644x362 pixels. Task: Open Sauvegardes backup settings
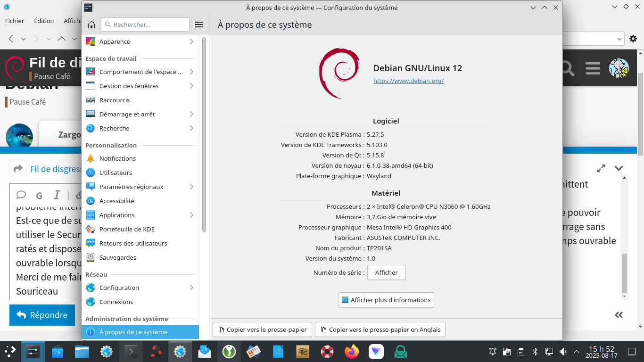[x=118, y=257]
